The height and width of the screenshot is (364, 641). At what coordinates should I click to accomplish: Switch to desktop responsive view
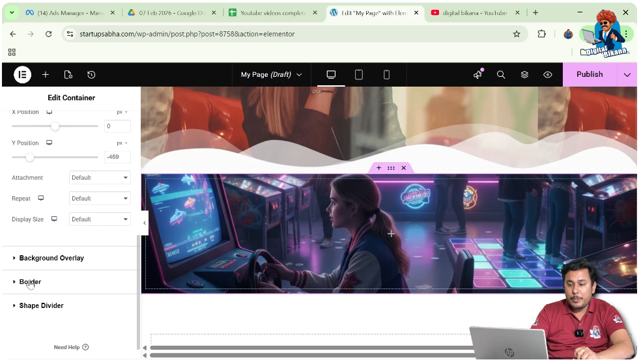331,74
